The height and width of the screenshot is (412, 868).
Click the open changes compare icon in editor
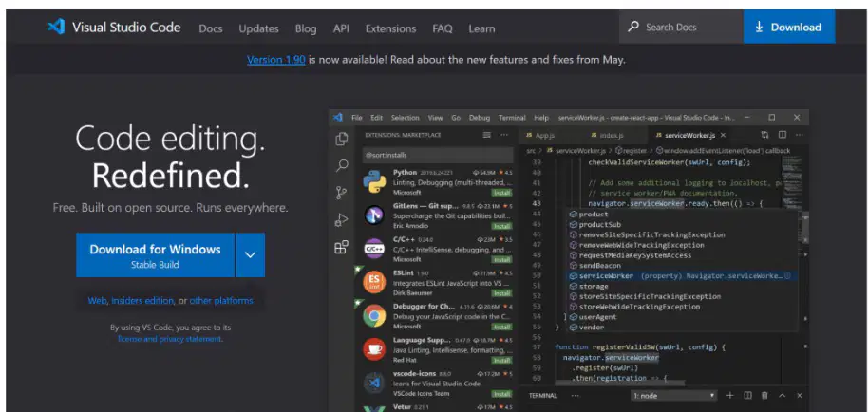[x=765, y=135]
